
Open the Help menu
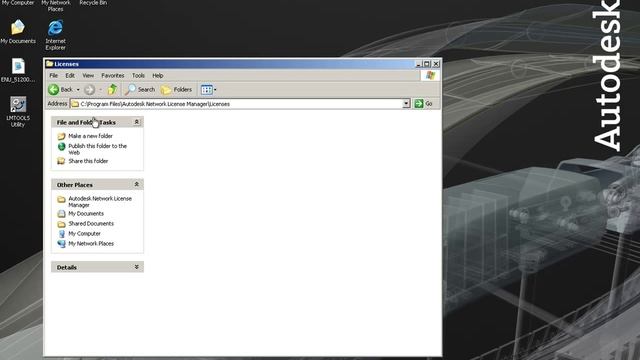pos(158,76)
